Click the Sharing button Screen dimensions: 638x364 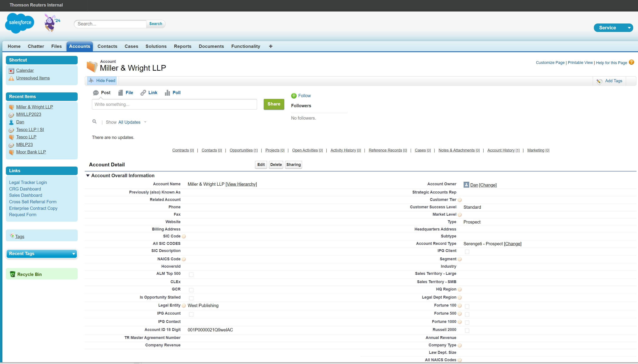tap(293, 165)
